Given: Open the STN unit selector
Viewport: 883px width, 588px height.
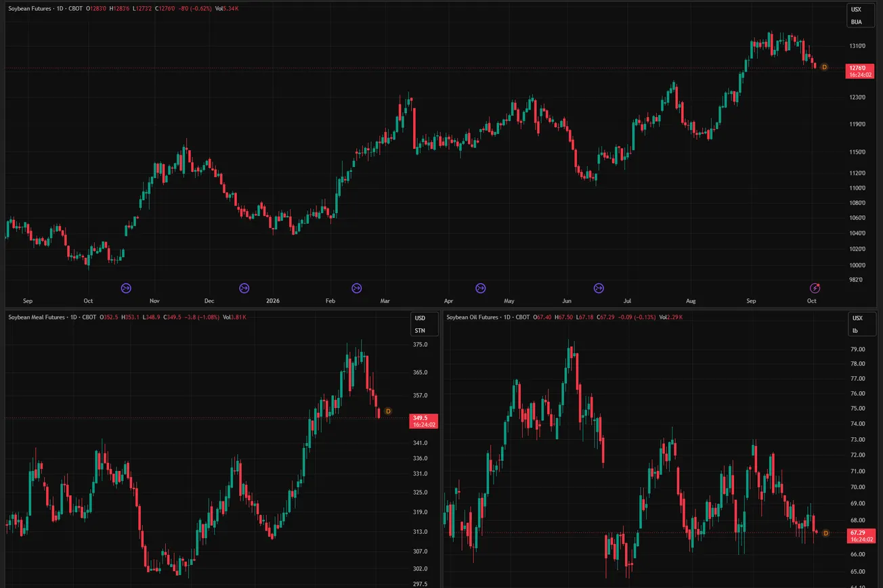Looking at the screenshot, I should [420, 330].
